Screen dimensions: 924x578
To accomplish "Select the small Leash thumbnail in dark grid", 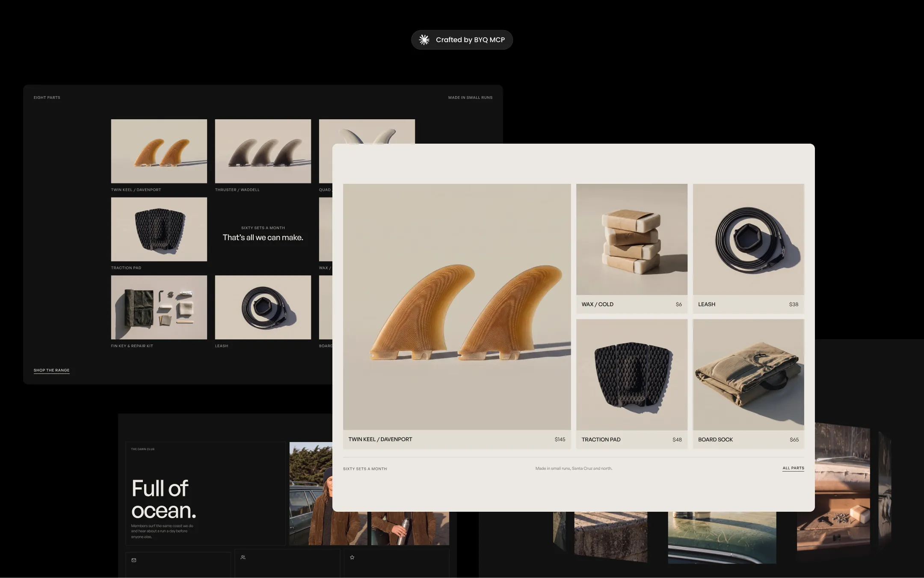I will click(263, 307).
